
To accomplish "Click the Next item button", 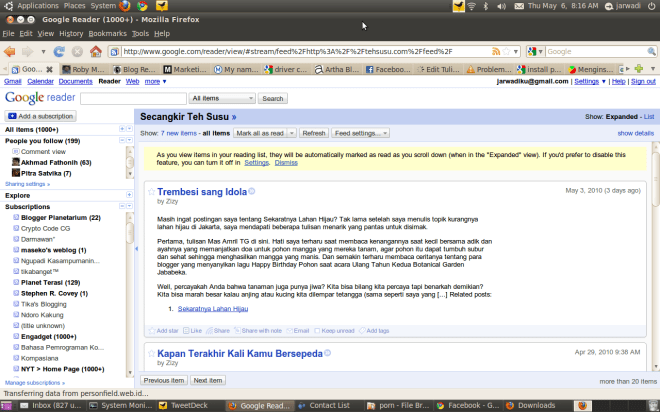I will pos(208,381).
